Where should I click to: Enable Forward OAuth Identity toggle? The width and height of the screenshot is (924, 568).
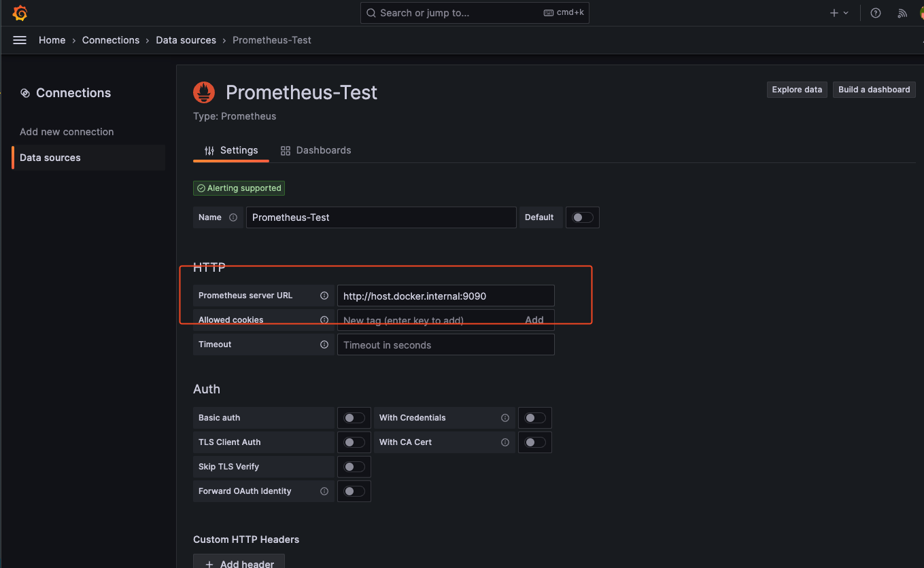(x=354, y=491)
